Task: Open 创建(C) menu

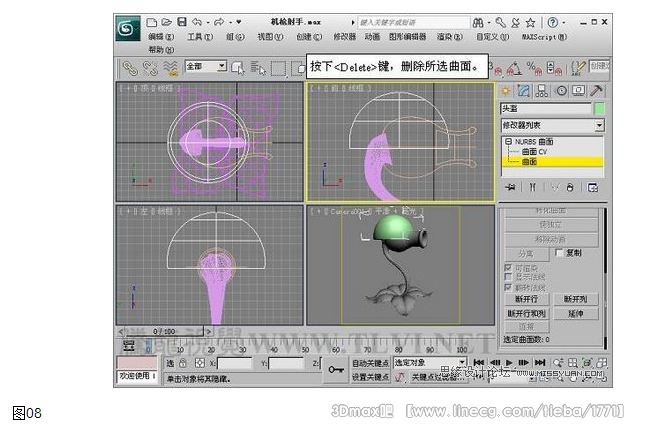Action: [x=309, y=37]
